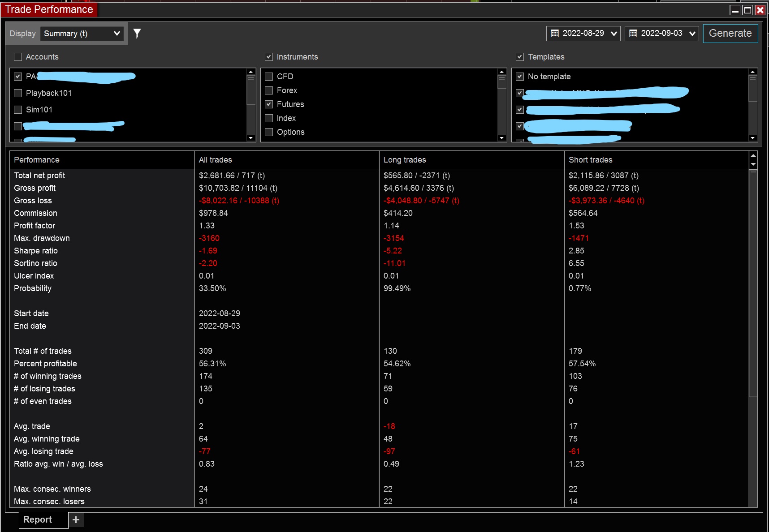Click the performance grid vertical scrollbar
The width and height of the screenshot is (769, 532).
(x=753, y=283)
